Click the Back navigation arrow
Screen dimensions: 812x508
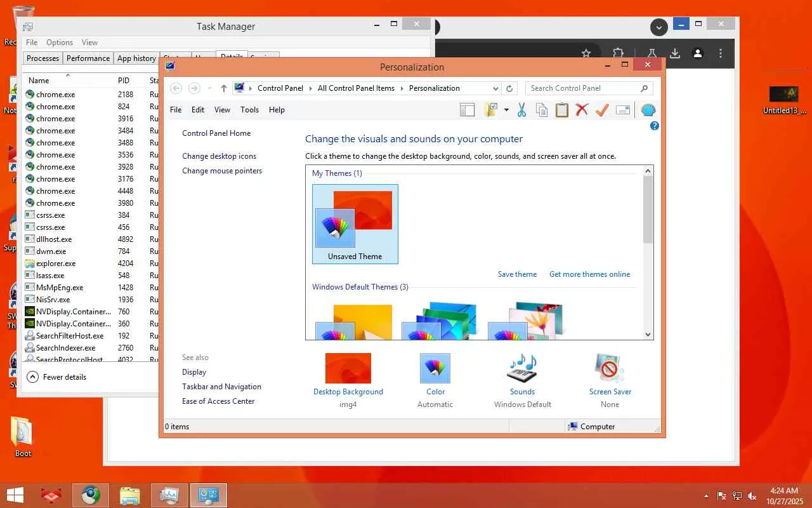pyautogui.click(x=176, y=88)
